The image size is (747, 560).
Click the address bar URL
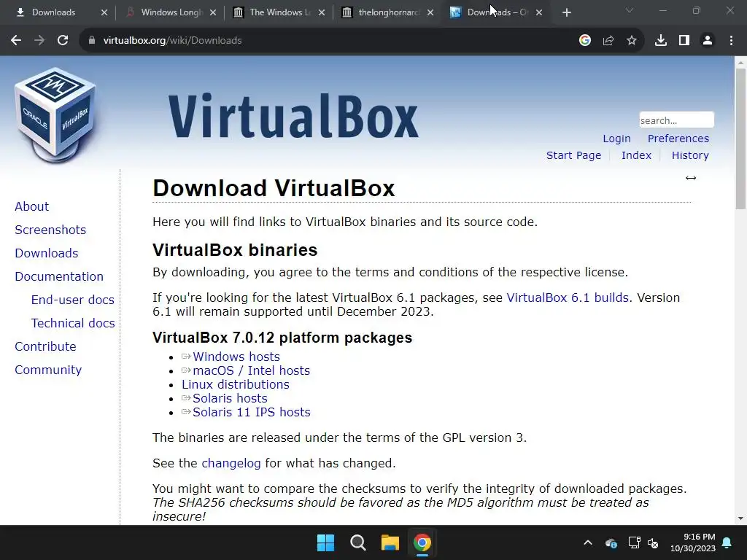(x=172, y=41)
